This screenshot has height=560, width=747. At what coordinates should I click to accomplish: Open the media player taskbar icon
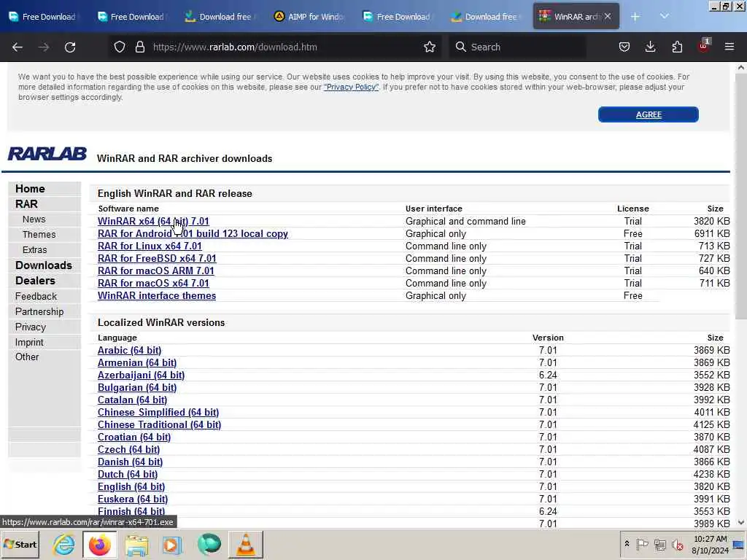(172, 544)
